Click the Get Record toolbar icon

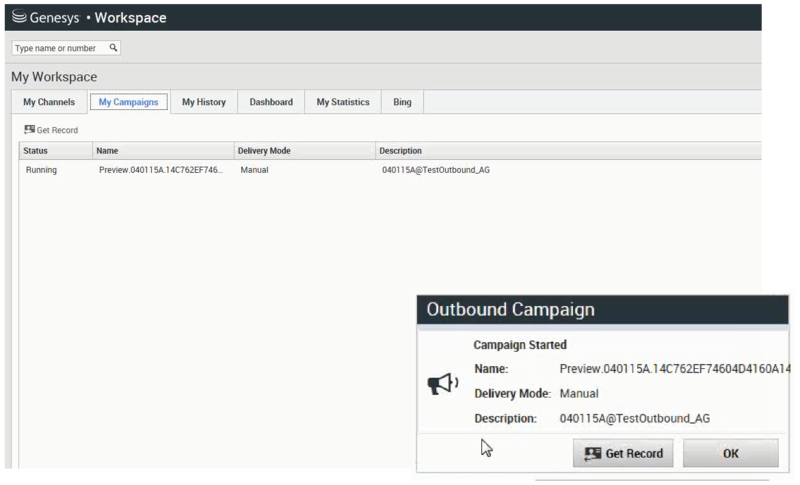click(29, 130)
